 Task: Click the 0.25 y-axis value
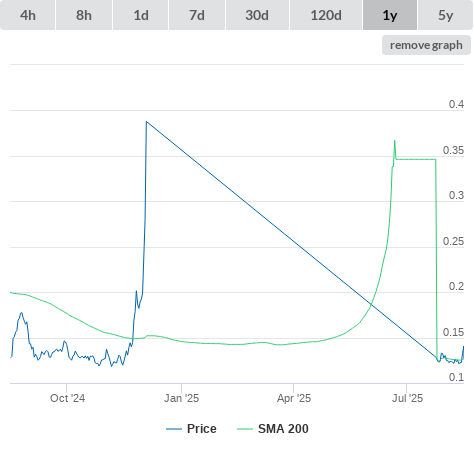click(453, 241)
